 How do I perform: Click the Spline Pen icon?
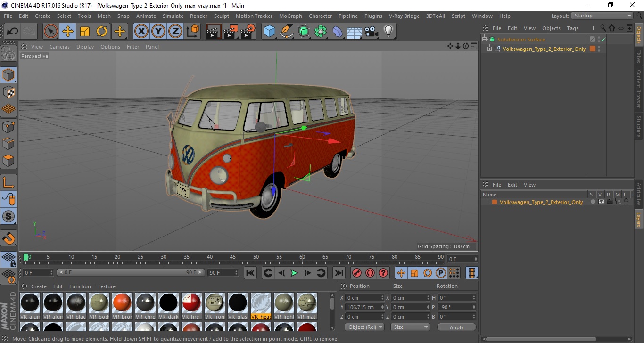[287, 32]
